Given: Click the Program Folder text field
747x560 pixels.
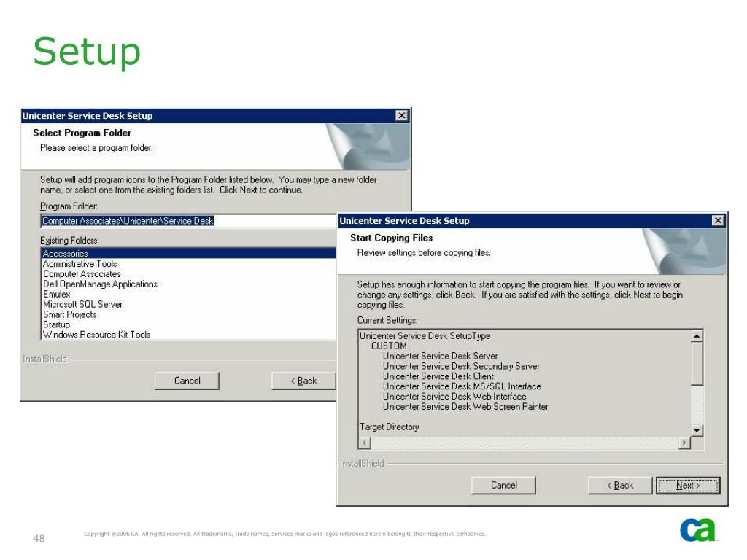Looking at the screenshot, I should pyautogui.click(x=189, y=221).
